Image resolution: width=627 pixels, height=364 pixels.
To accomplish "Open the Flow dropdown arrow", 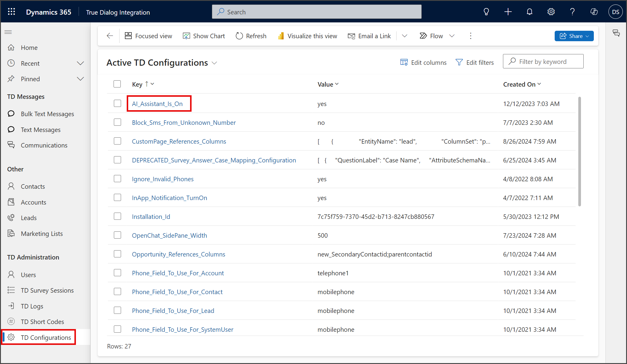I will tap(452, 36).
